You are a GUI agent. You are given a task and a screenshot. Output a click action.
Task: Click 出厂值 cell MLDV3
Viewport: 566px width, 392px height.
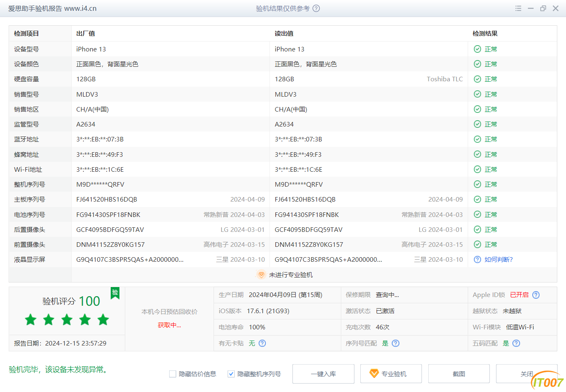click(87, 94)
